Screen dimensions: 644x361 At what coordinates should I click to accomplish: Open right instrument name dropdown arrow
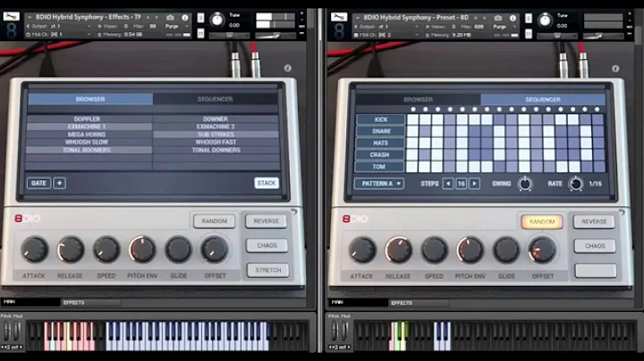click(x=357, y=18)
